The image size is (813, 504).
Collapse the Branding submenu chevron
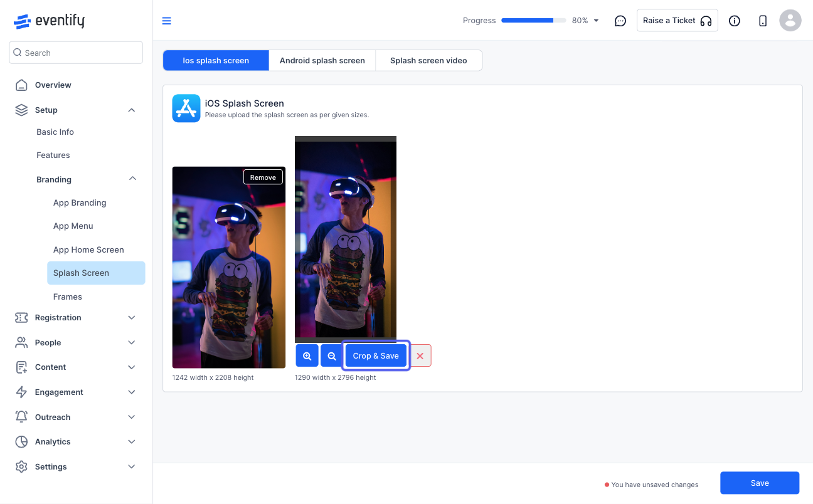point(132,179)
